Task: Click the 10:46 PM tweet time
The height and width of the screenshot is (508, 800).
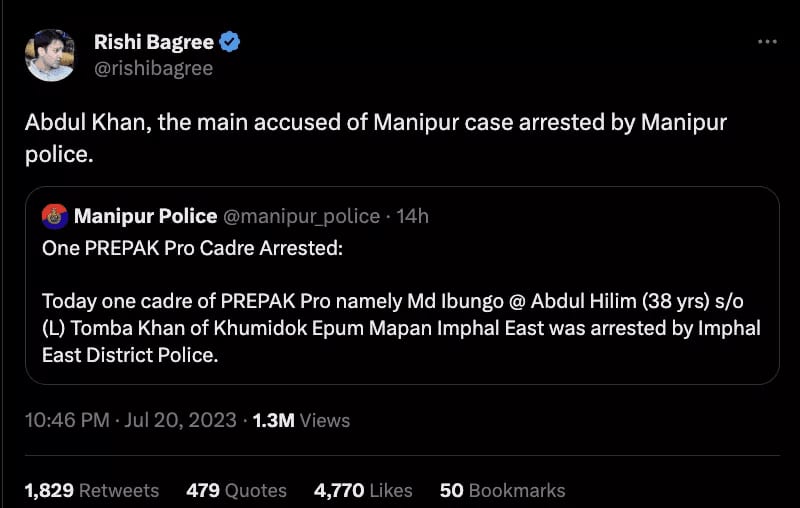Action: [x=66, y=420]
